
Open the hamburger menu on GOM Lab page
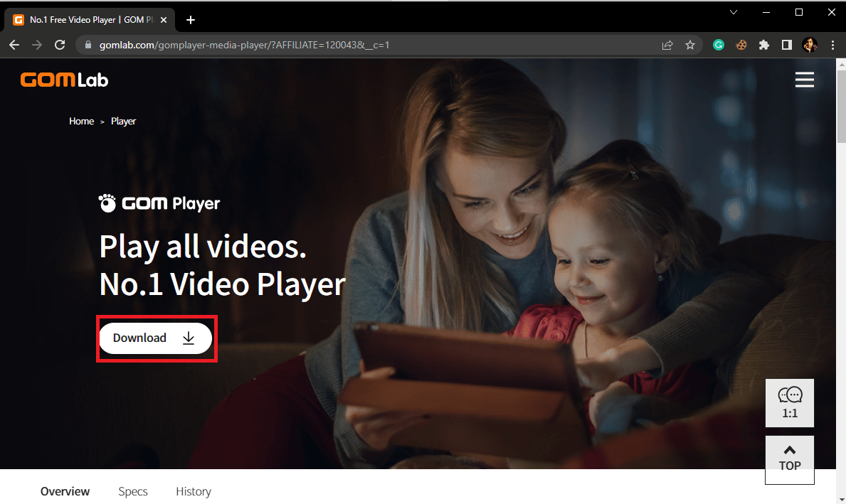(805, 80)
